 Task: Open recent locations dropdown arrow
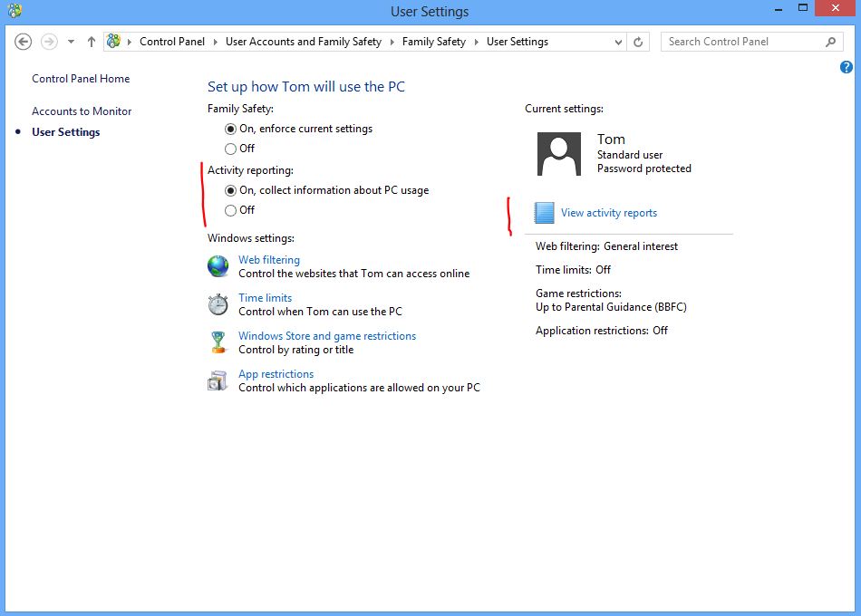(71, 42)
